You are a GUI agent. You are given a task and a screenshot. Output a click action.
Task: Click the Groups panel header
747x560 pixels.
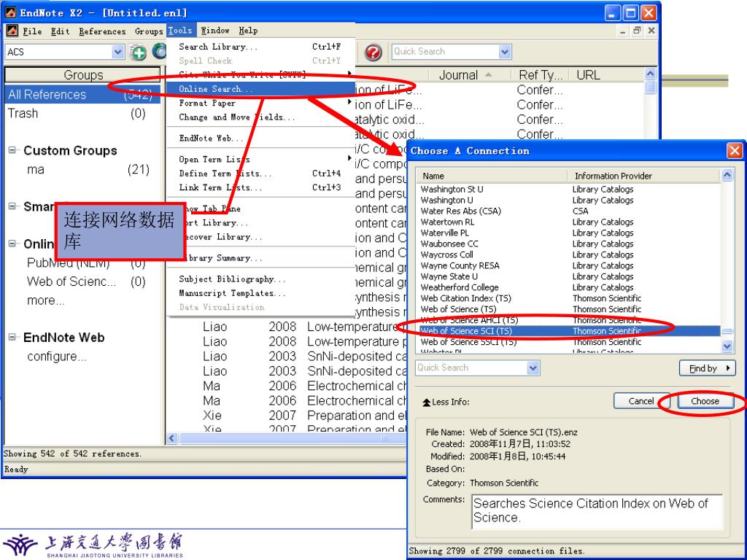(x=83, y=75)
